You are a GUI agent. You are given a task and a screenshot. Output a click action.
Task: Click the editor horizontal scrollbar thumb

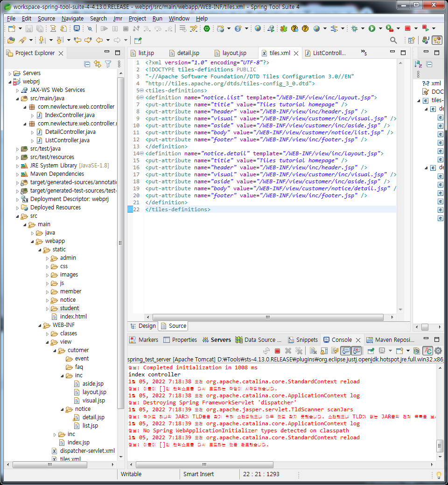pos(268,318)
